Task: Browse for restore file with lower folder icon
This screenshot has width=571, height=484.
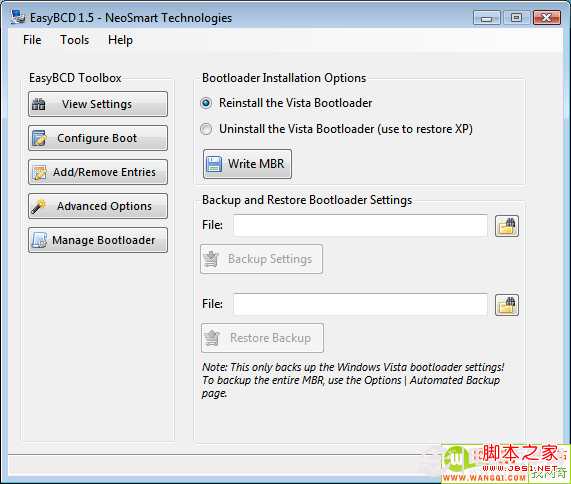Action: pyautogui.click(x=507, y=305)
